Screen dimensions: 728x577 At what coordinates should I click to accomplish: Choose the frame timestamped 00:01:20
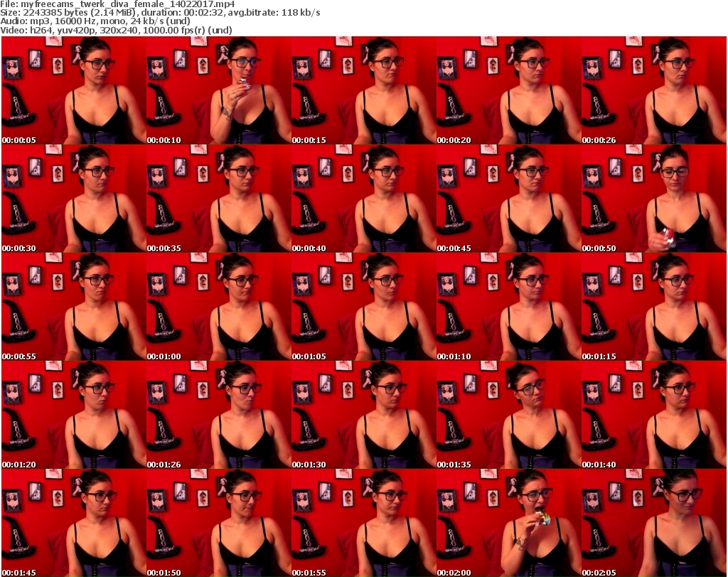74,415
